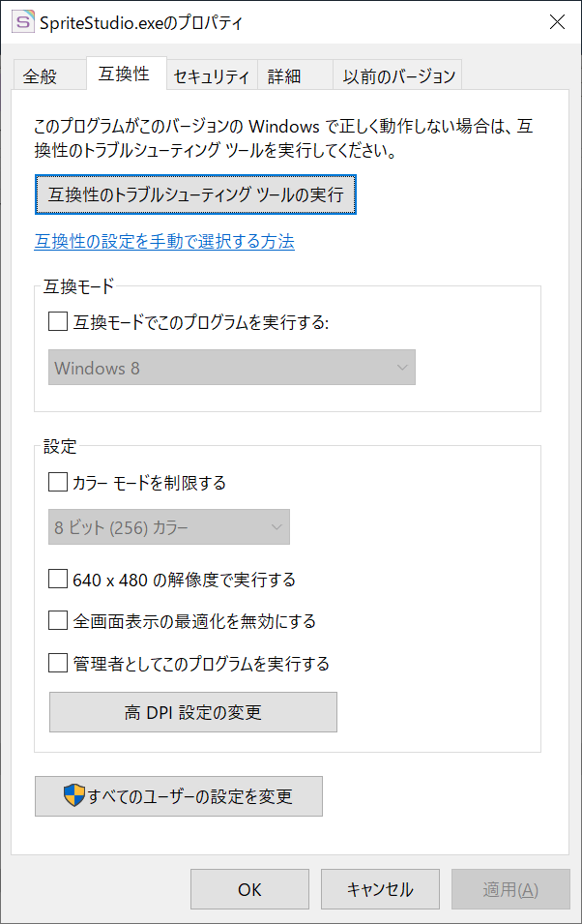Enable 管理者としてこのプログラムを実行する checkbox

58,663
